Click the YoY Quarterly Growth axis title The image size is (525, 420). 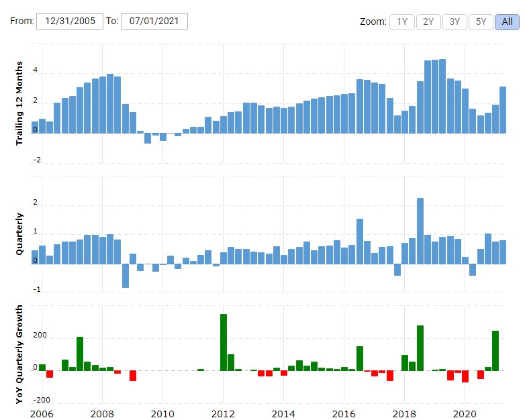pyautogui.click(x=19, y=354)
